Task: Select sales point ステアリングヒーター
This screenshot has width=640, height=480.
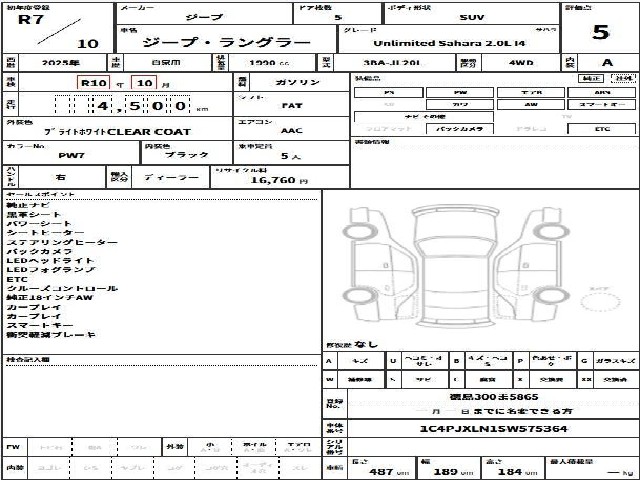Action: click(62, 242)
